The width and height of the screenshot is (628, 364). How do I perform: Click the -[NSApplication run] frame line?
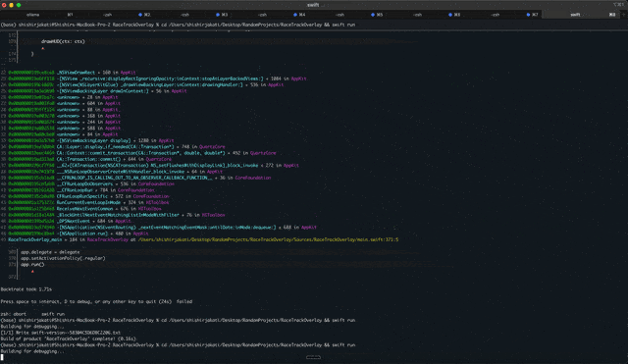[75, 234]
